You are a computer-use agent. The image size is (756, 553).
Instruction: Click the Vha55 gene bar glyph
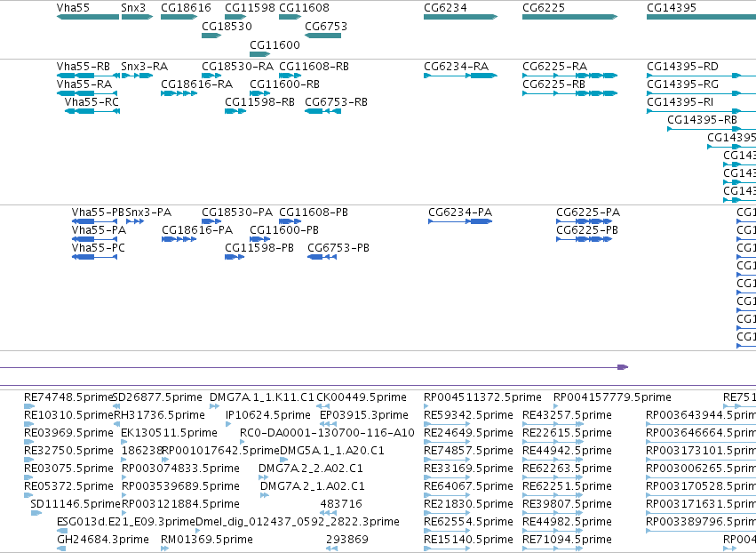pos(88,17)
